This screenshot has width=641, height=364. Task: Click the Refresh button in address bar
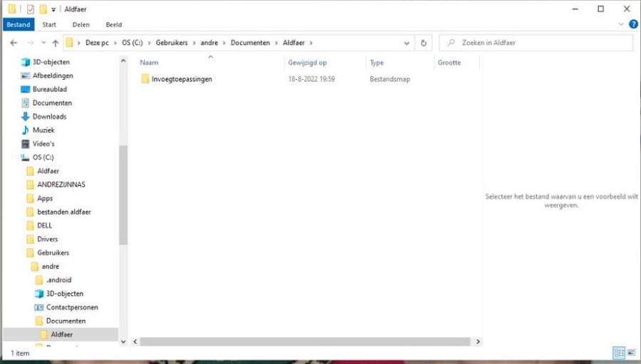[x=424, y=43]
